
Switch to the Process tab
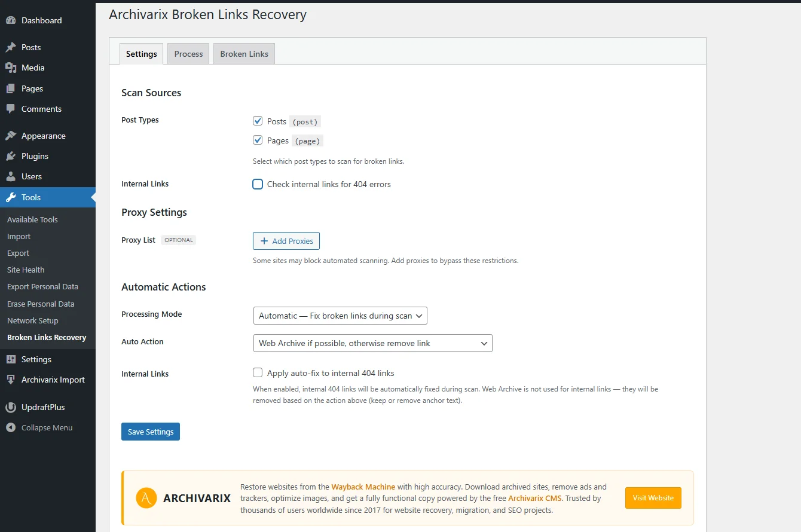[188, 54]
